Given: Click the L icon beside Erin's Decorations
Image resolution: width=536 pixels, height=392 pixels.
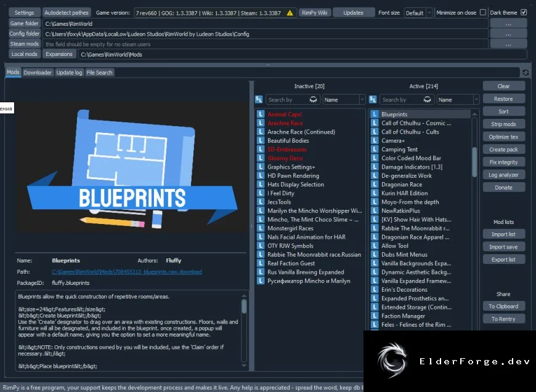Looking at the screenshot, I should (x=375, y=290).
